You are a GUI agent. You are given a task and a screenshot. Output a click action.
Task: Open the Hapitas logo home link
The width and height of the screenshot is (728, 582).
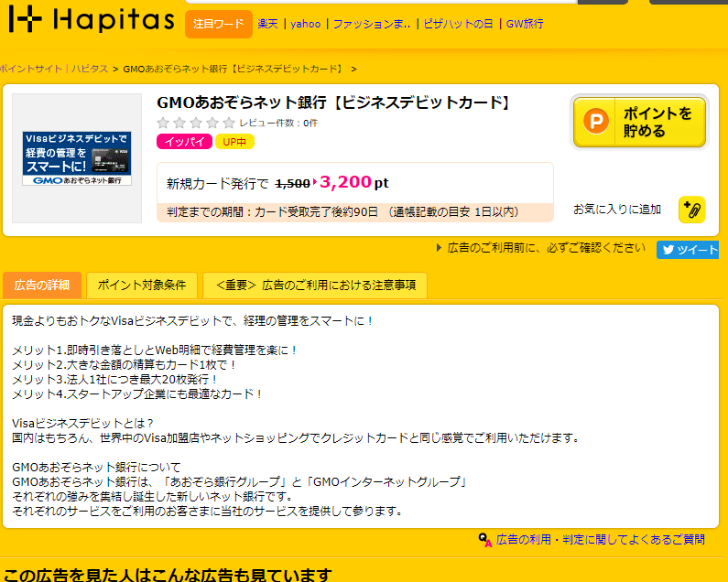coord(92,19)
